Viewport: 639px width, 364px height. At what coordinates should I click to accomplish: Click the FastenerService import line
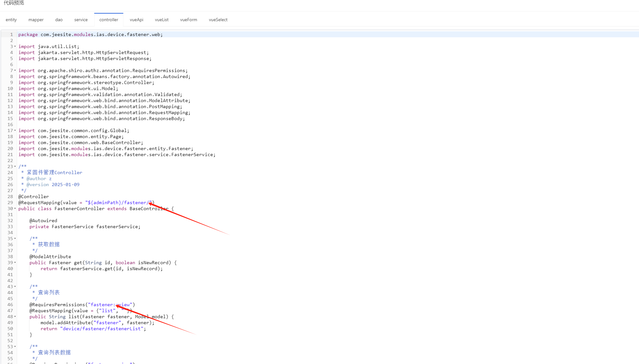[117, 155]
